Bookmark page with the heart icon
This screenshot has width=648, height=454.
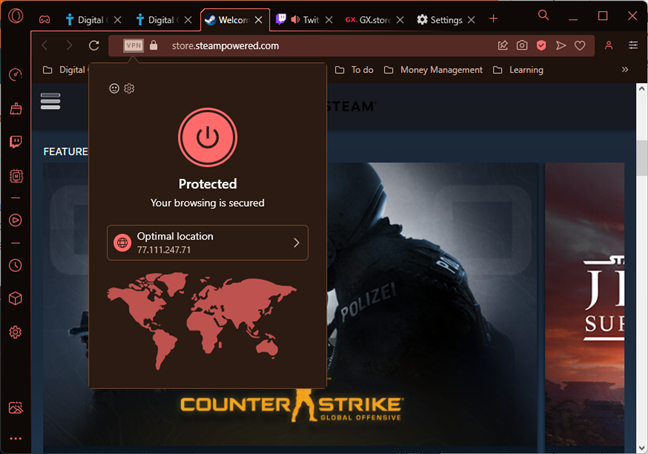click(580, 45)
